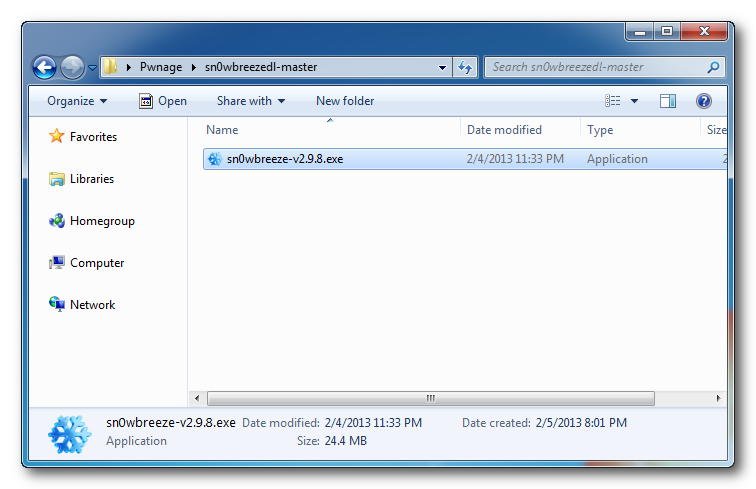The width and height of the screenshot is (756, 489).
Task: Refresh the folder view
Action: click(465, 67)
